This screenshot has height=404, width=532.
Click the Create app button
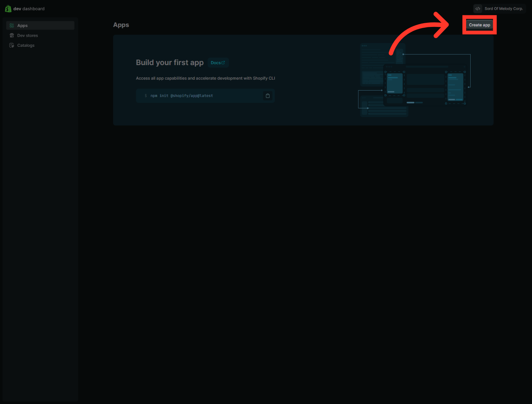point(479,25)
